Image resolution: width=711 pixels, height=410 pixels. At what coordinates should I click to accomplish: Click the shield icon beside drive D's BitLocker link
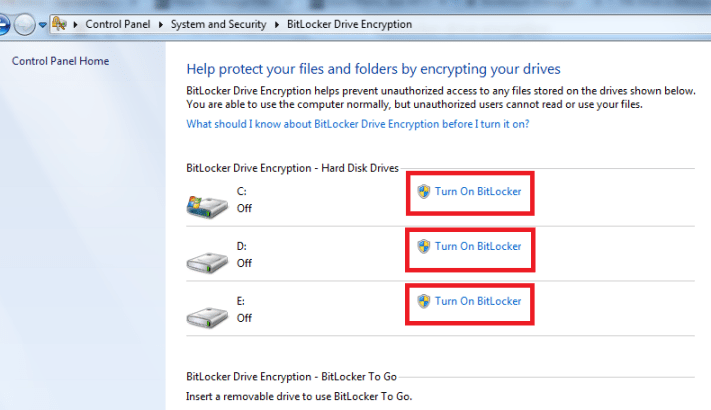point(423,246)
